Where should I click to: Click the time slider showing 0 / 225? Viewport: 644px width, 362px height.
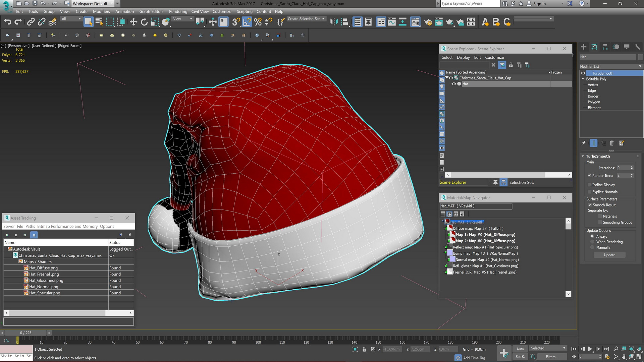[25, 333]
